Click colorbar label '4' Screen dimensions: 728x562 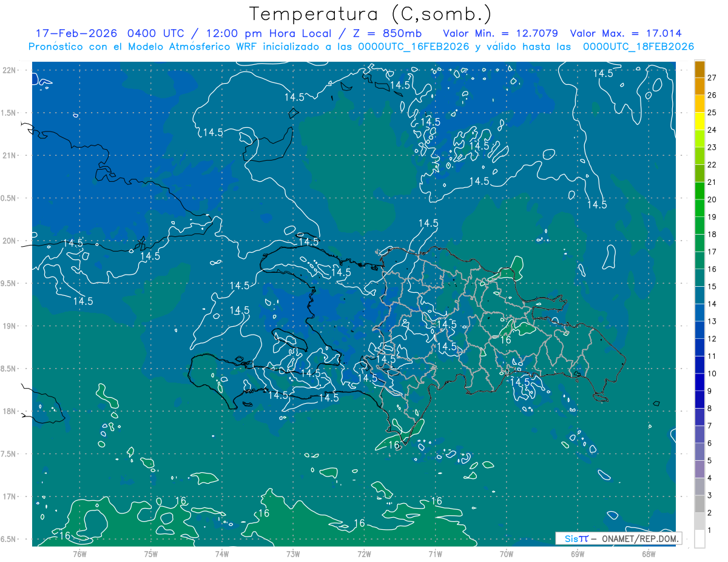pyautogui.click(x=710, y=478)
